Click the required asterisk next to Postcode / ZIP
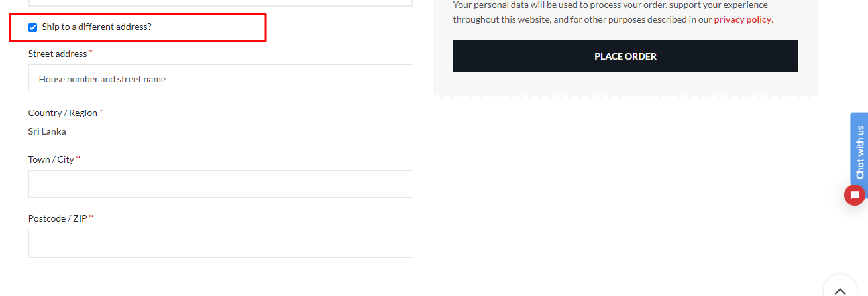Viewport: 868px width, 296px height. 91,218
